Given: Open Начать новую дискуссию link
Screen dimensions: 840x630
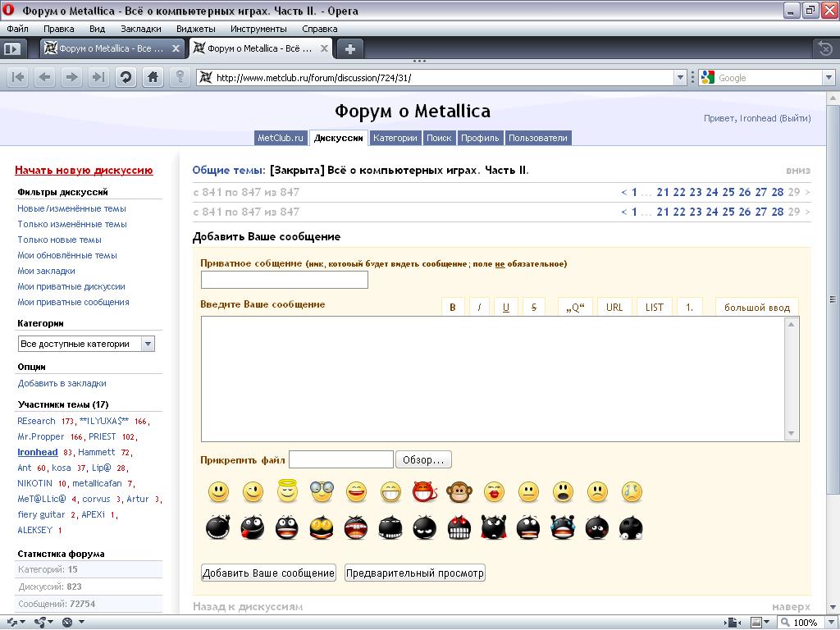Looking at the screenshot, I should click(84, 171).
